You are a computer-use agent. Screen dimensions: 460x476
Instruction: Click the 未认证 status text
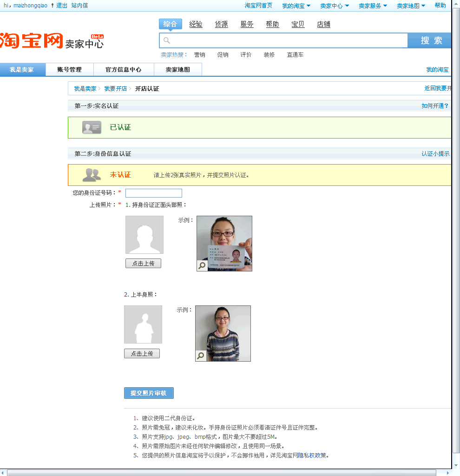click(120, 175)
